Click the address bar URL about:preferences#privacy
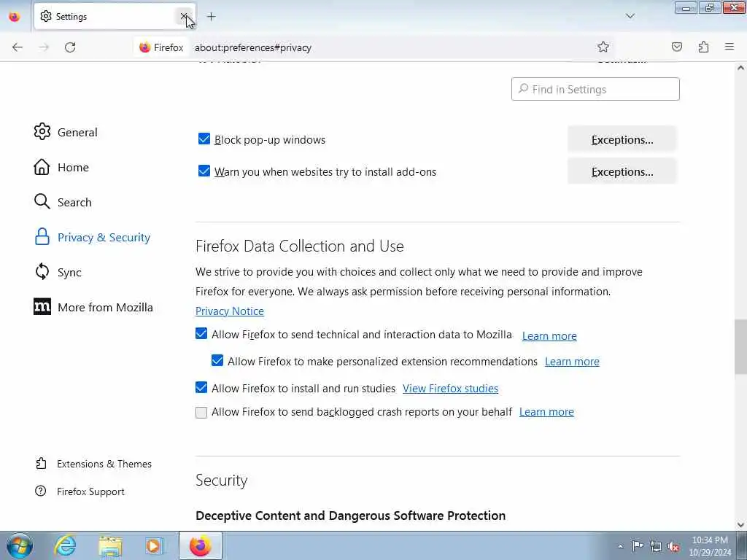 [x=252, y=47]
